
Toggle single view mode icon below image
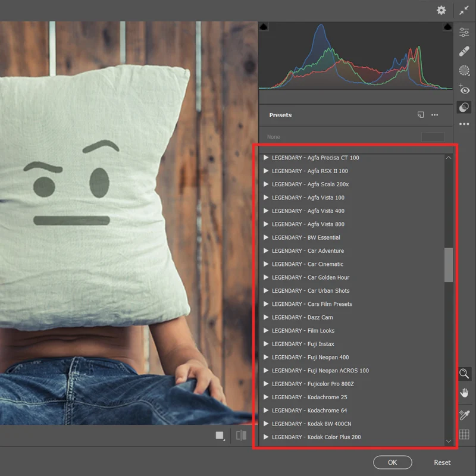[220, 436]
